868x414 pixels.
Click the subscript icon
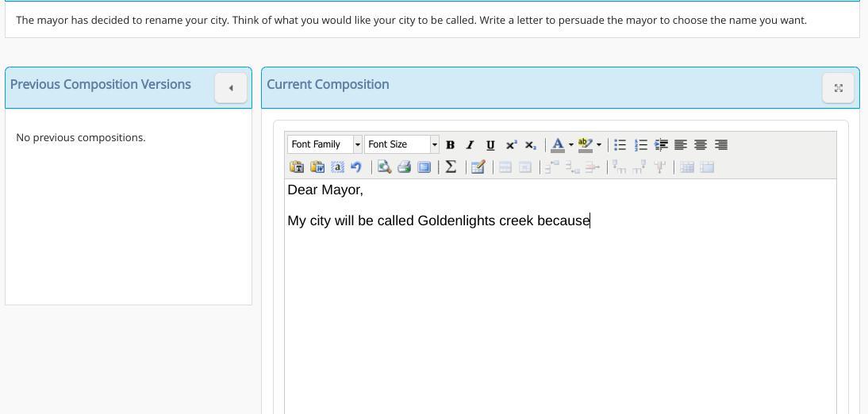tap(531, 145)
